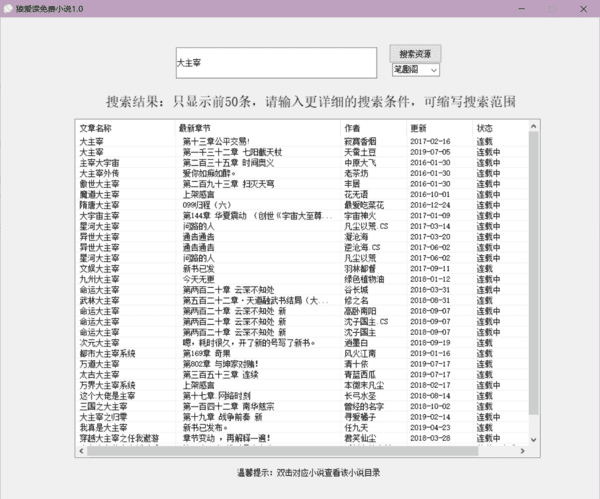600x499 pixels.
Task: Select the 大主宰之归零 row
Action: (x=302, y=417)
